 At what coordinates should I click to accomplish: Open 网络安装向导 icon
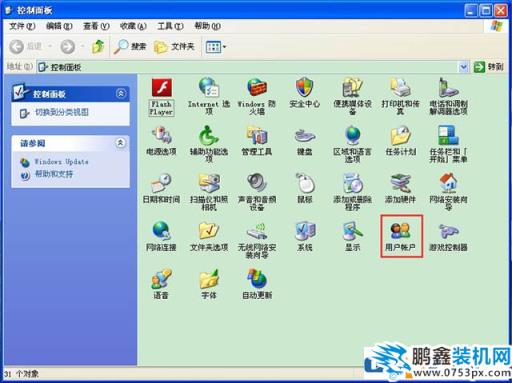(448, 192)
